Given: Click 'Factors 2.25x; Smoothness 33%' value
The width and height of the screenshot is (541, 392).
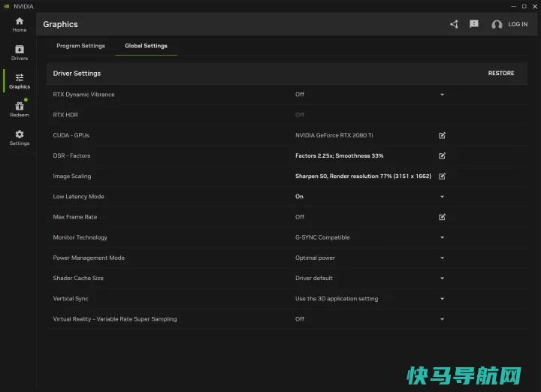Looking at the screenshot, I should coord(339,156).
